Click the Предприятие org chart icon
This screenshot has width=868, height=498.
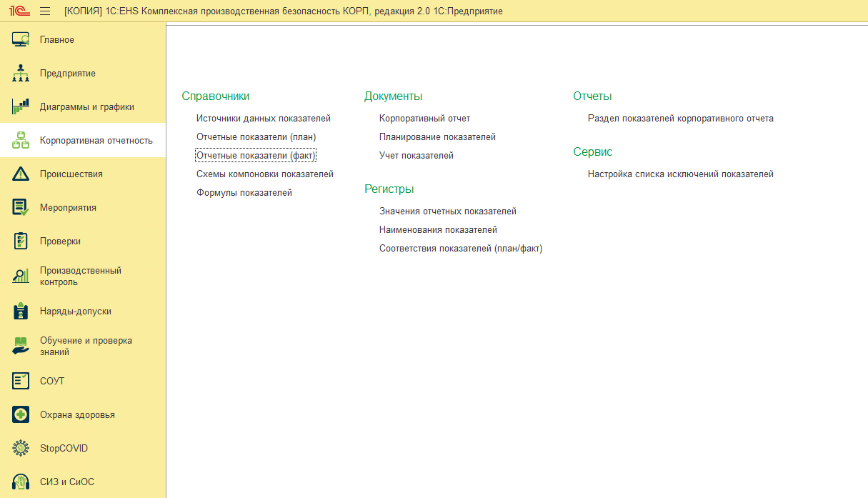click(21, 74)
